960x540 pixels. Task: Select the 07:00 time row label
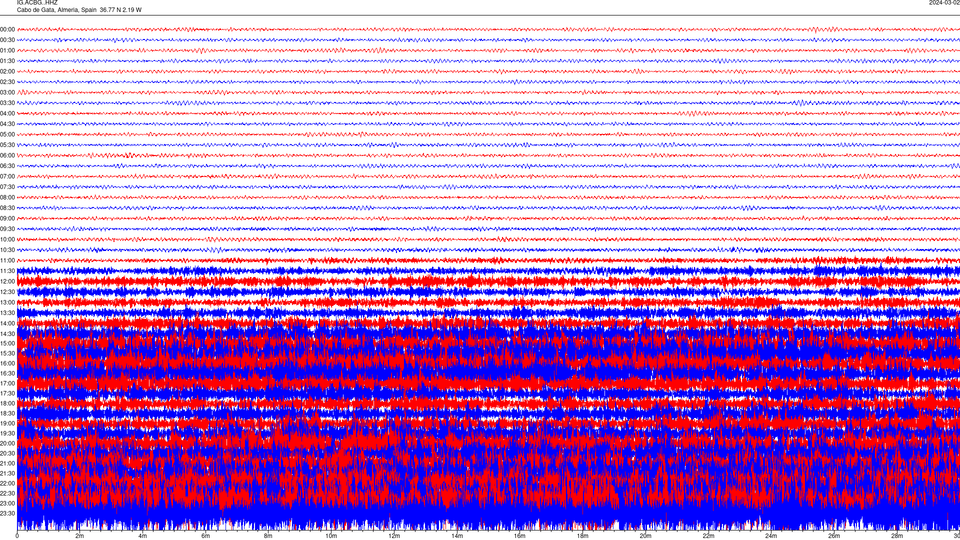[x=7, y=176]
